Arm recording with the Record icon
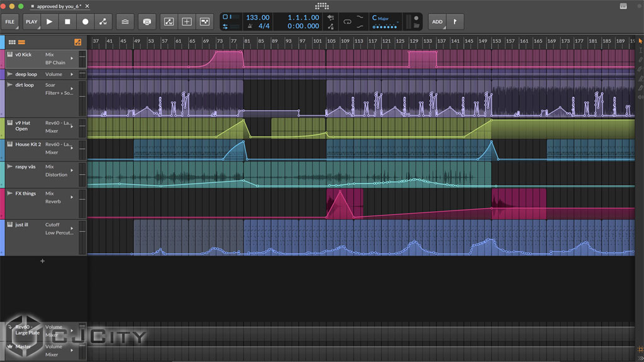This screenshot has width=644, height=362. click(86, 21)
